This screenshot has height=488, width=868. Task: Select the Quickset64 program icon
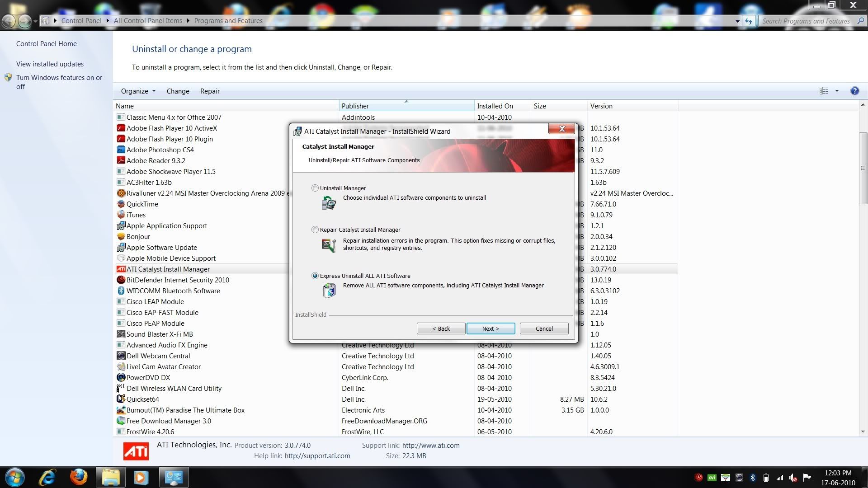(x=121, y=399)
